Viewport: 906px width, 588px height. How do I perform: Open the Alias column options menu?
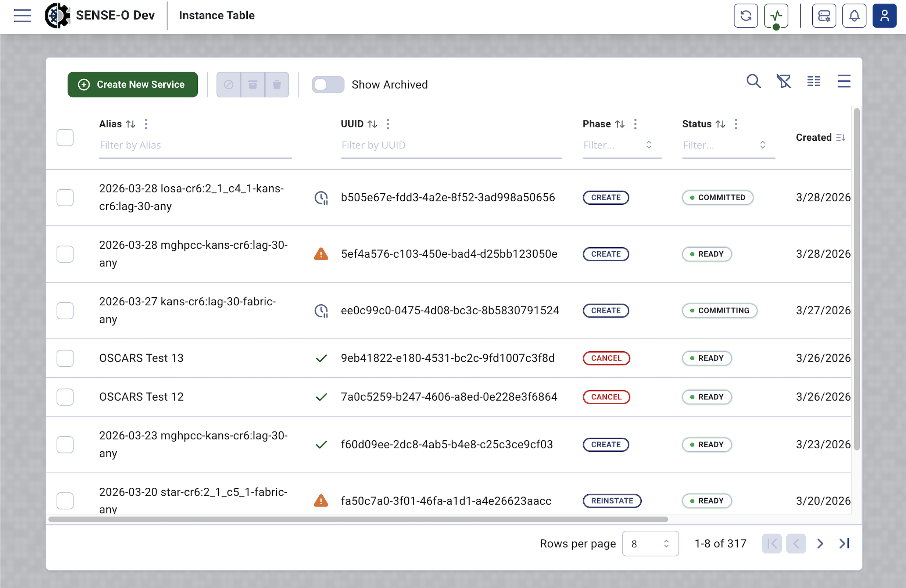pyautogui.click(x=146, y=124)
